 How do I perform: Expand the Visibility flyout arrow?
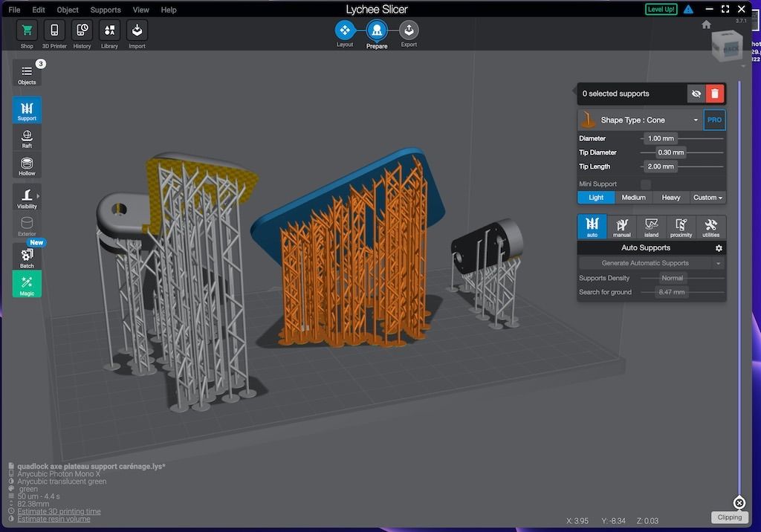pos(38,196)
